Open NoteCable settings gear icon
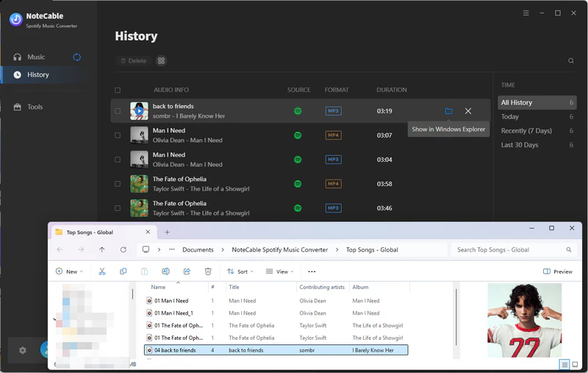Screen dimensions: 588x373 coord(22,350)
